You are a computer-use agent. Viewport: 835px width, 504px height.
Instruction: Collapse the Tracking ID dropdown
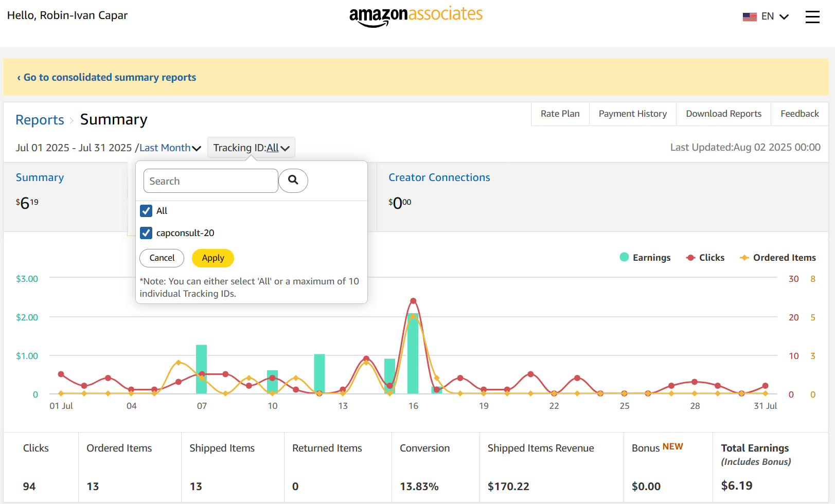tap(251, 148)
